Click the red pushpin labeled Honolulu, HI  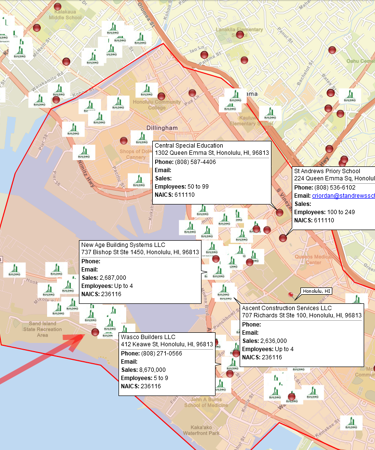291,295
